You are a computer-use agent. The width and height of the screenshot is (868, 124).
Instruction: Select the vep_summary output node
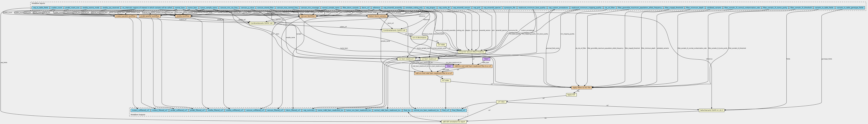click(x=309, y=110)
